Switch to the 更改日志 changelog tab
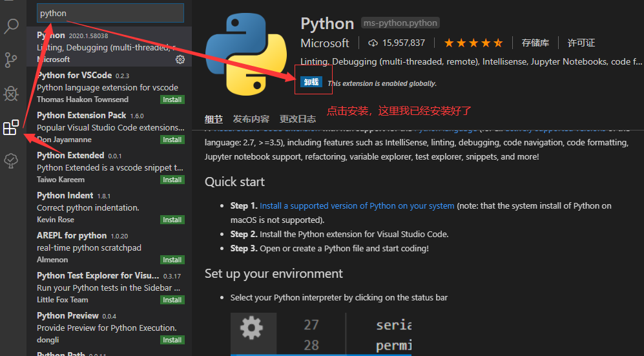644x356 pixels. (298, 119)
